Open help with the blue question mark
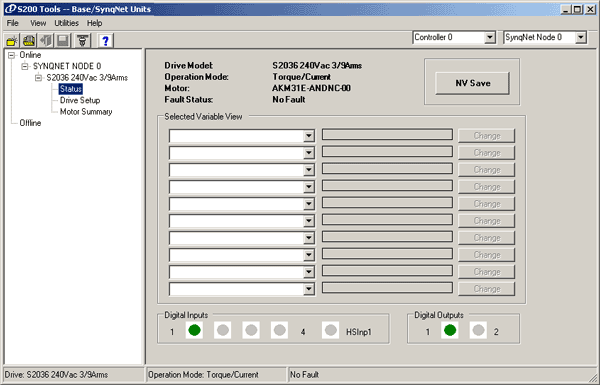This screenshot has height=385, width=600. coord(106,41)
